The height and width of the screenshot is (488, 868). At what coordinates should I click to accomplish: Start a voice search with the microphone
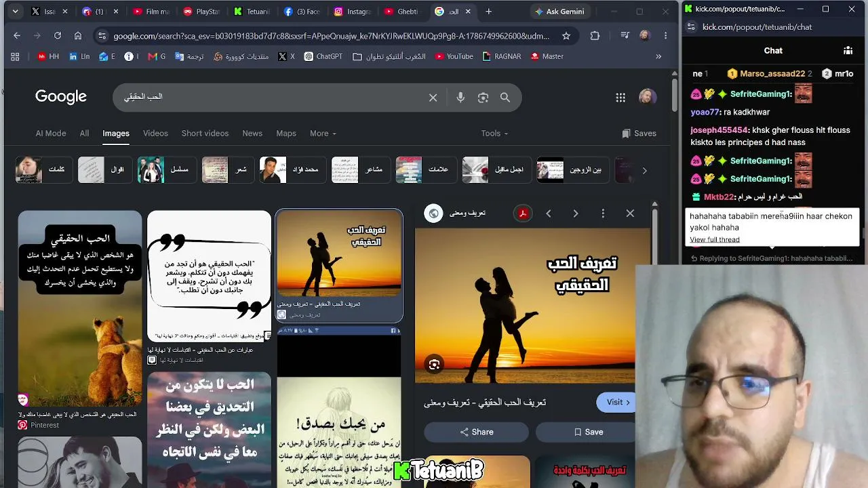pyautogui.click(x=460, y=98)
